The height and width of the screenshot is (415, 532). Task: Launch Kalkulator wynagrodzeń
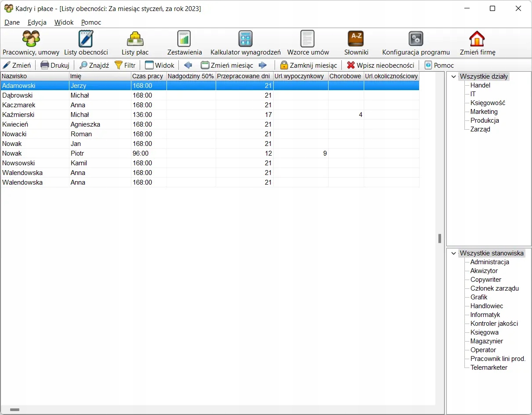point(245,39)
